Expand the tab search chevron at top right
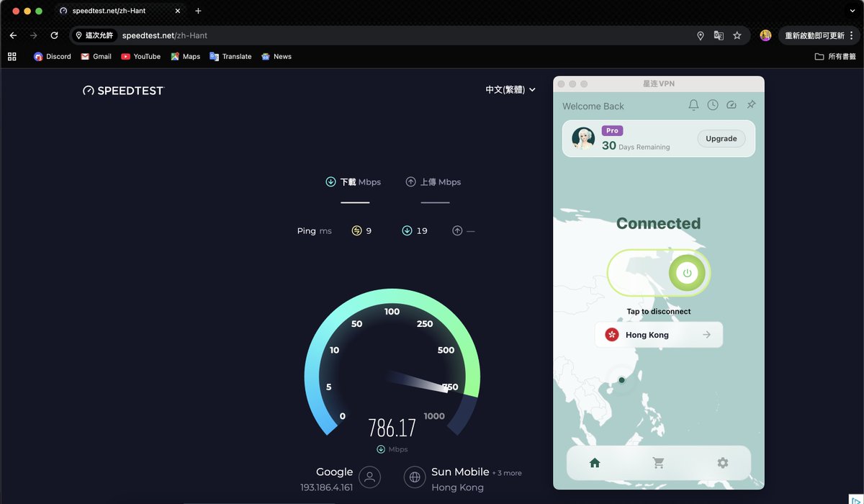 852,11
